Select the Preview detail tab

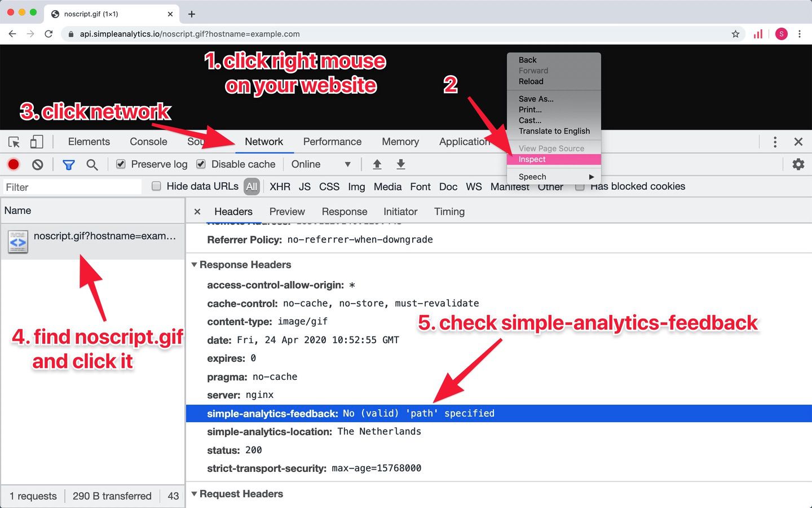click(287, 212)
